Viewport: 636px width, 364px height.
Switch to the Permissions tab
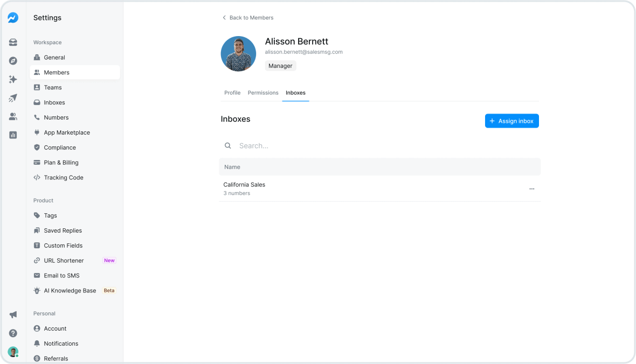pyautogui.click(x=262, y=93)
